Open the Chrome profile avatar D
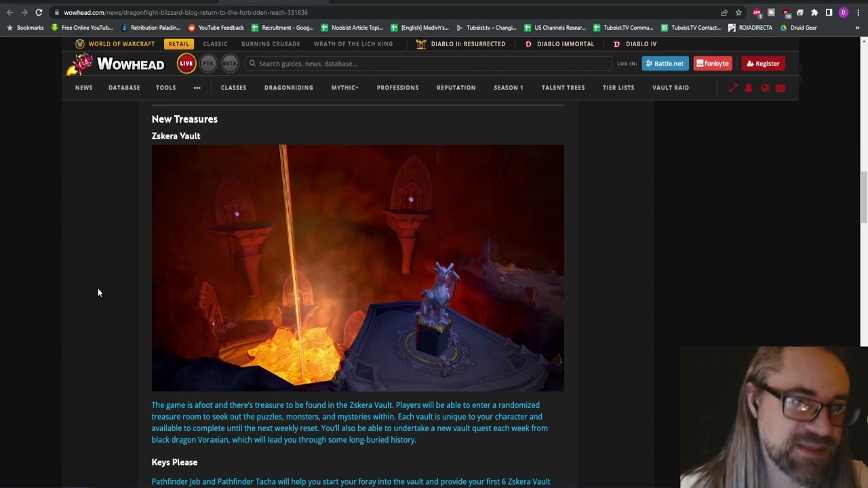 844,12
